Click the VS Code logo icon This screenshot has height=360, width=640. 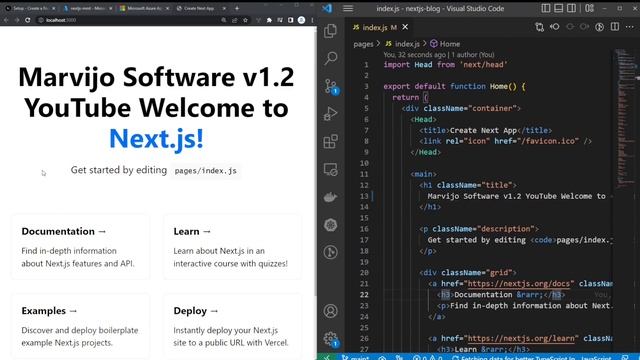point(327,8)
